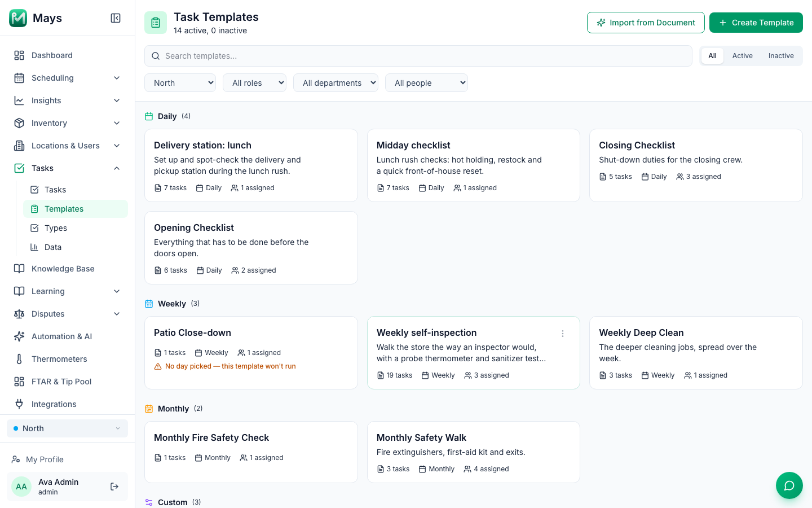Click the Knowledge Base book icon

click(19, 269)
